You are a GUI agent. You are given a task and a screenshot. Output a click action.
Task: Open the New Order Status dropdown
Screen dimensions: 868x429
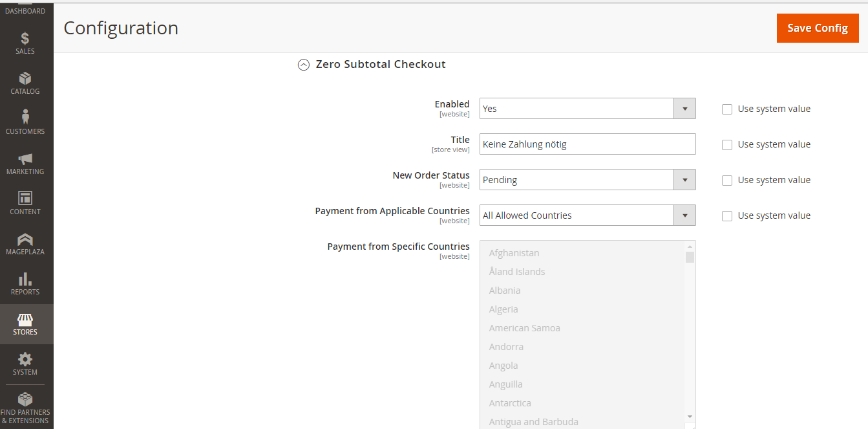684,179
